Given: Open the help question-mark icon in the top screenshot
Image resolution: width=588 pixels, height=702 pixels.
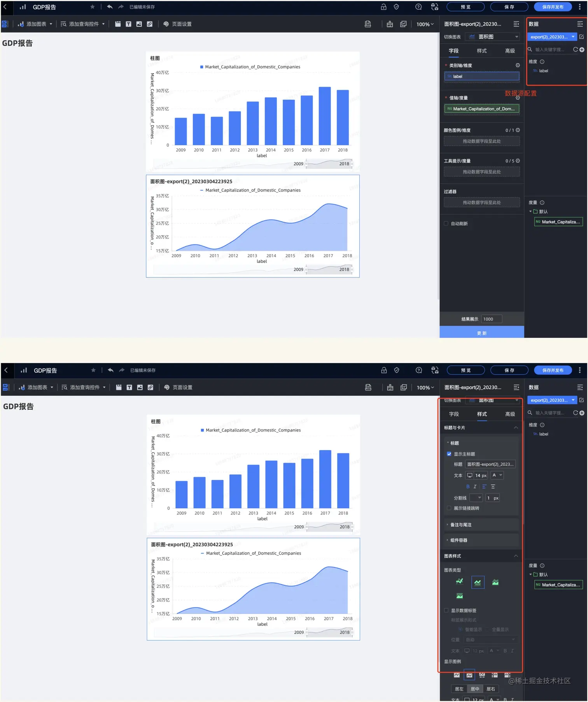Looking at the screenshot, I should (x=418, y=7).
